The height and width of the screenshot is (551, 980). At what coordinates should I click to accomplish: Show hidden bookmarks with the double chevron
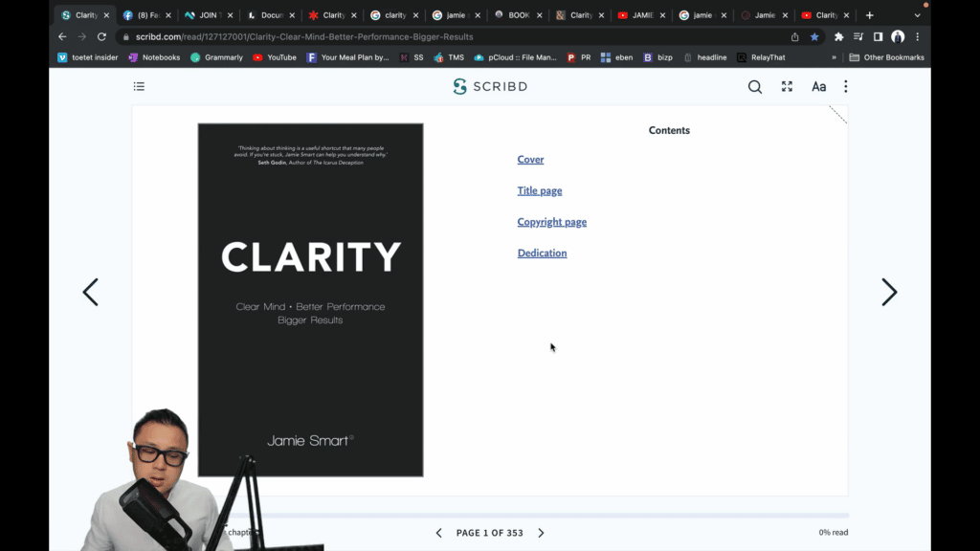pyautogui.click(x=834, y=57)
